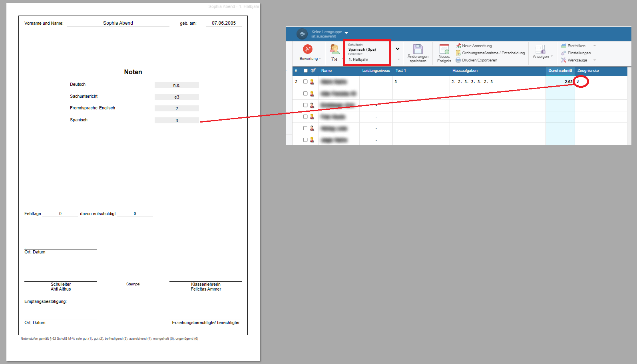Open Ordnungsmaßnahme / Entscheidung
This screenshot has width=637, height=364.
point(493,53)
